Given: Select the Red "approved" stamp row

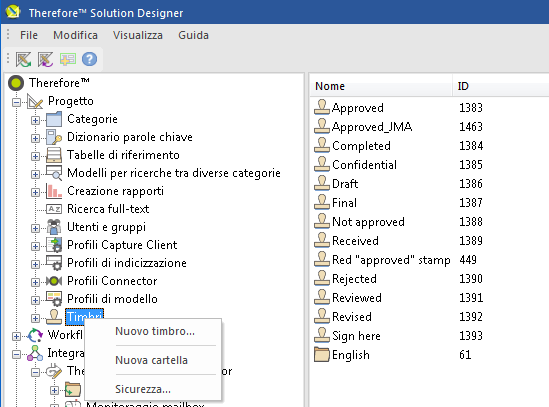Looking at the screenshot, I should pyautogui.click(x=391, y=260).
